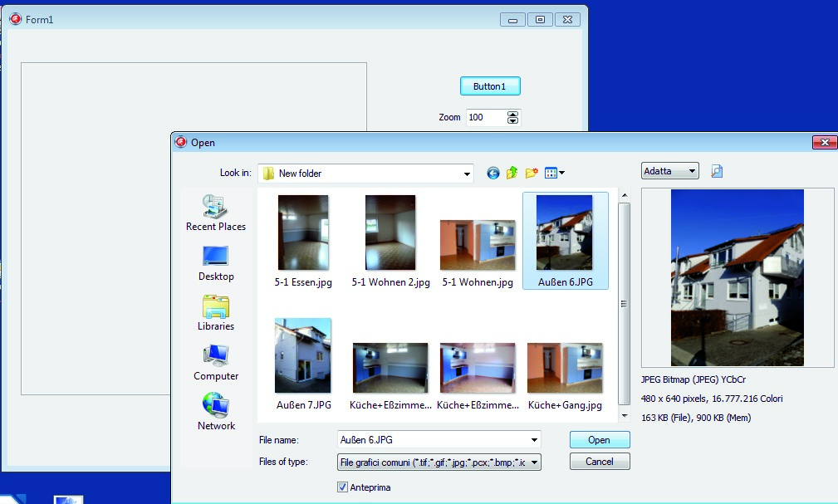Select Desktop in the places bar
Viewport: 838px width, 504px height.
(216, 263)
